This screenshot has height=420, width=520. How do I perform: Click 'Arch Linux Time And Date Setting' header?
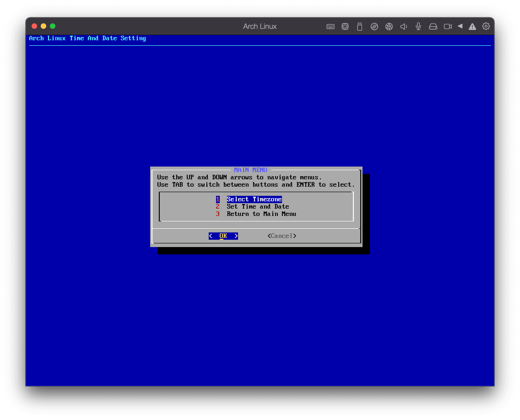tap(88, 38)
